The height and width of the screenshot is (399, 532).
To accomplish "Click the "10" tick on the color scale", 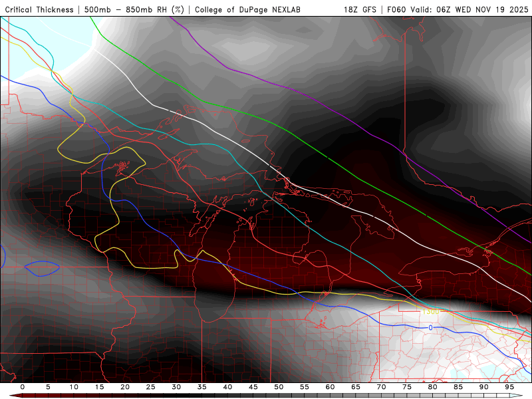I will (x=74, y=387).
